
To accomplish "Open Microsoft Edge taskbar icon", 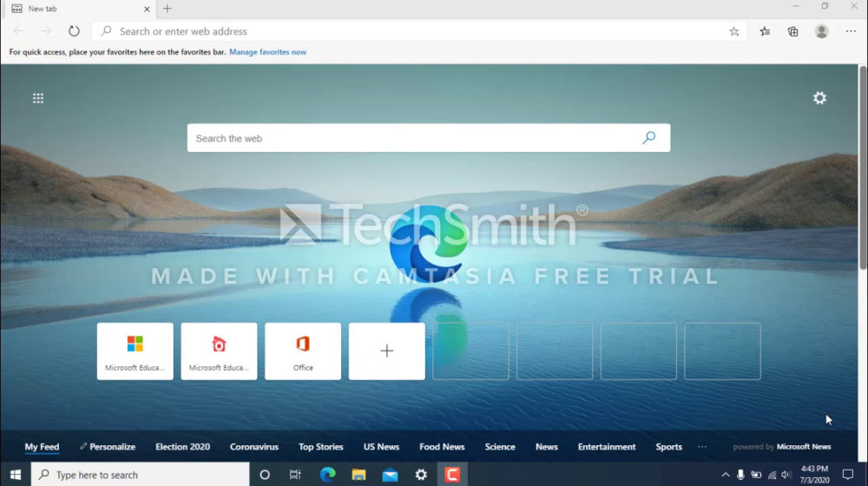I will [327, 475].
